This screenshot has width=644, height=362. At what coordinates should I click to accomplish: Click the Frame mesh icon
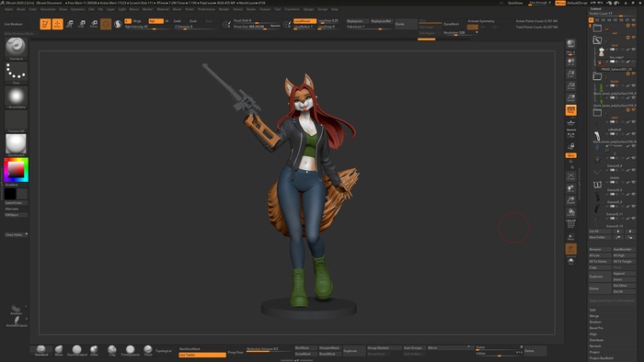[x=571, y=176]
